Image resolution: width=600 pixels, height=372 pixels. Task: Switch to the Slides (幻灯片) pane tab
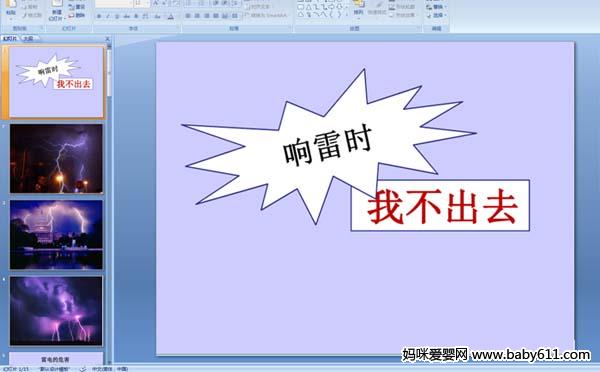pyautogui.click(x=10, y=38)
